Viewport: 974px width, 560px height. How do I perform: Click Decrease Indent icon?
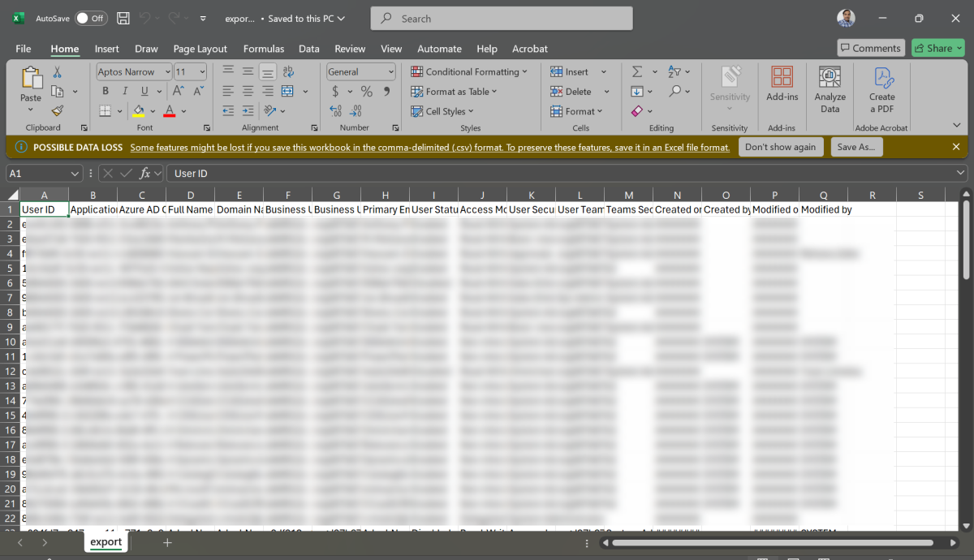pyautogui.click(x=228, y=111)
